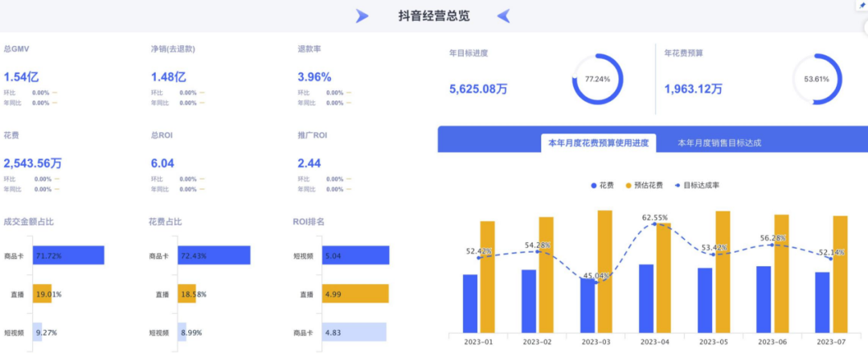Toggle the 花费 legend item
Screen dimensions: 868x354
click(602, 186)
